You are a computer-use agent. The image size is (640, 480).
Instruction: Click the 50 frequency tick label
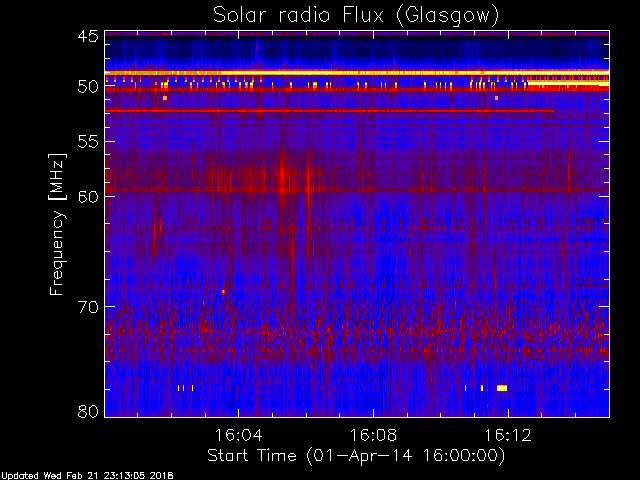(x=88, y=87)
